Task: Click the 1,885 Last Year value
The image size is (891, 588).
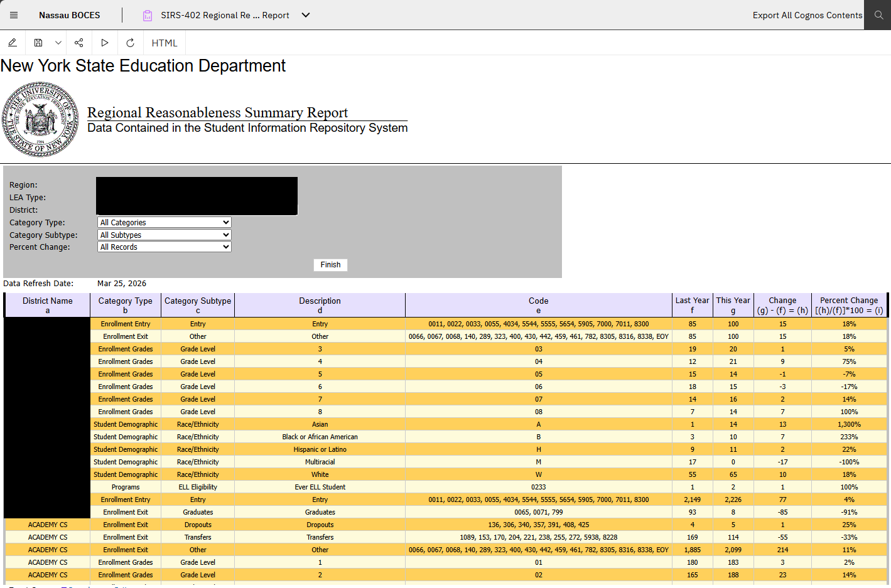Action: (693, 550)
